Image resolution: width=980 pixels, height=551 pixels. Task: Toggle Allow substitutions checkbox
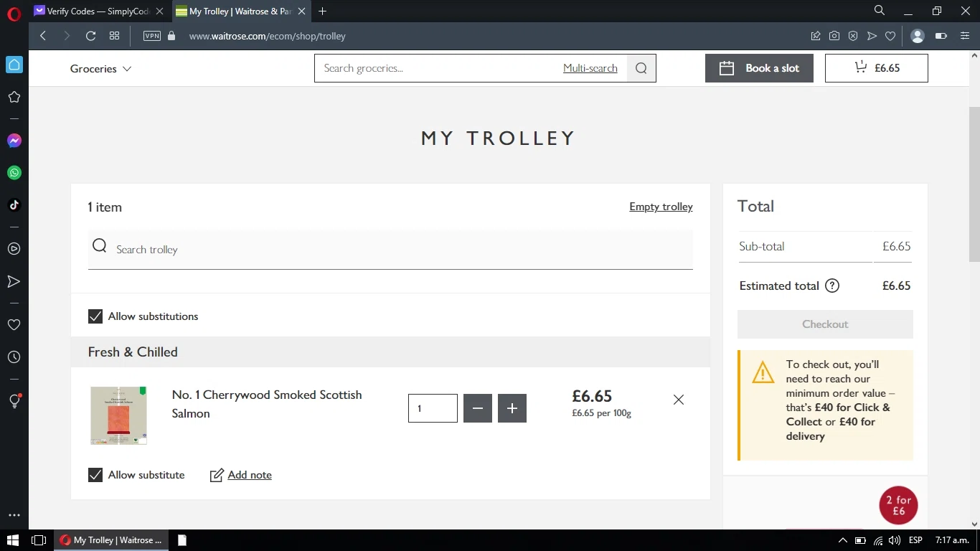95,316
